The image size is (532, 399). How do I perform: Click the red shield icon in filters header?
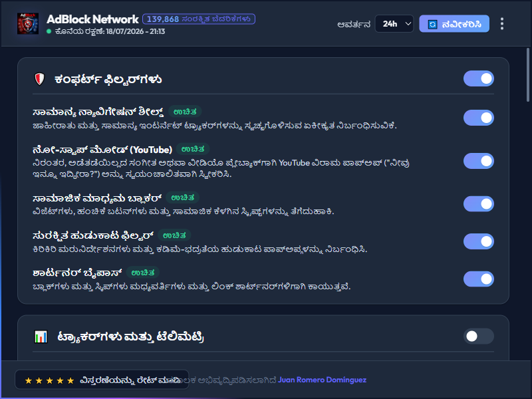pos(40,79)
